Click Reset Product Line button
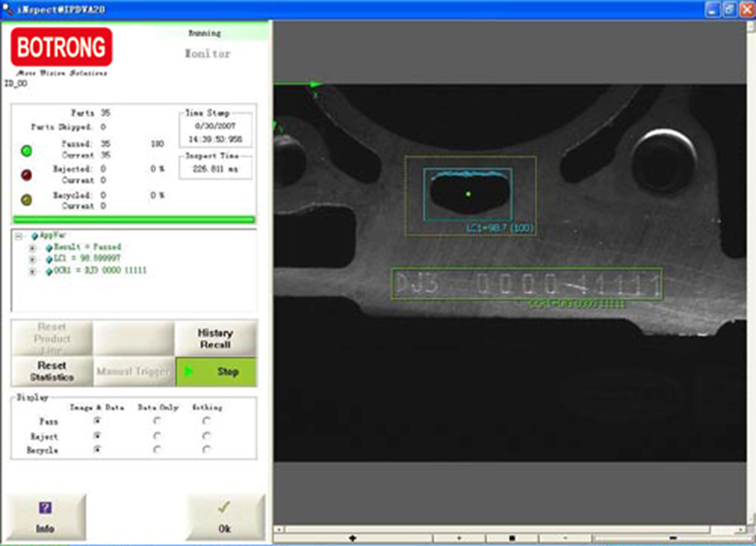756x546 pixels. pyautogui.click(x=52, y=339)
